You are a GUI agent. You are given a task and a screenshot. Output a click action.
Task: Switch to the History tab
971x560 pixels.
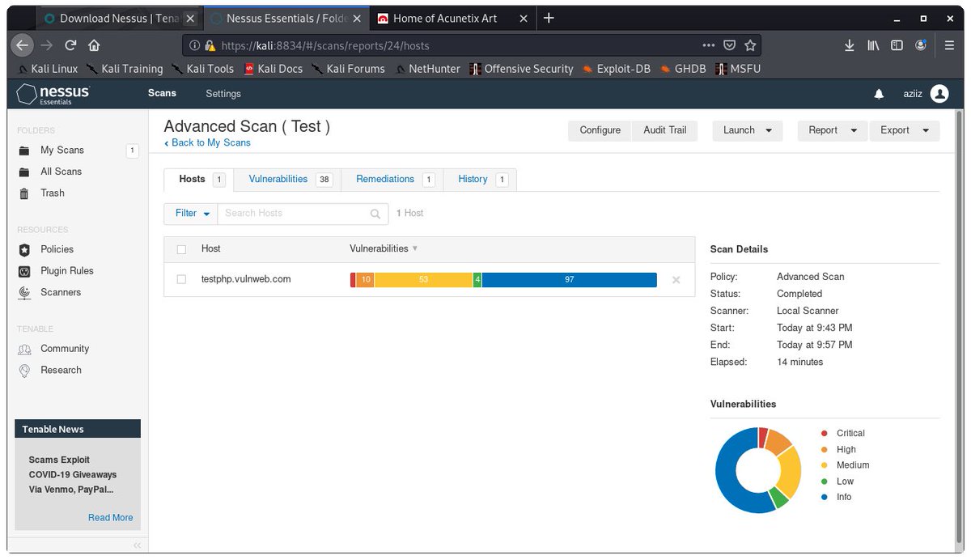tap(480, 180)
